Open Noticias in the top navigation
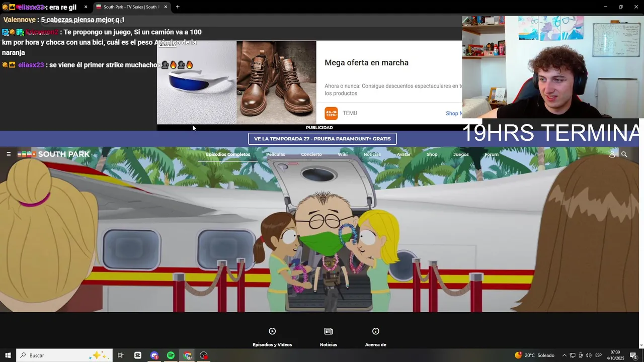Screen dimensions: 644x362 pos(372,154)
